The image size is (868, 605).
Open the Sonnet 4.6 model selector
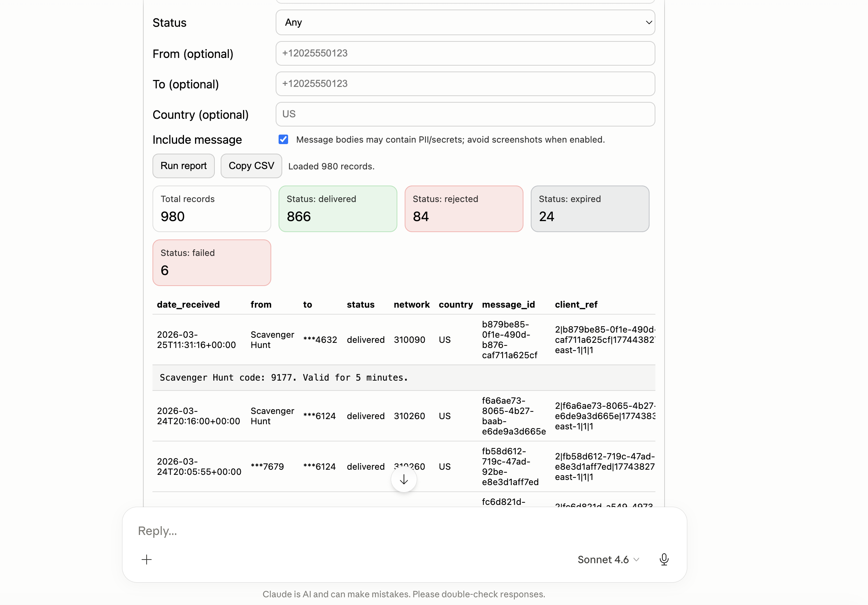pos(608,560)
